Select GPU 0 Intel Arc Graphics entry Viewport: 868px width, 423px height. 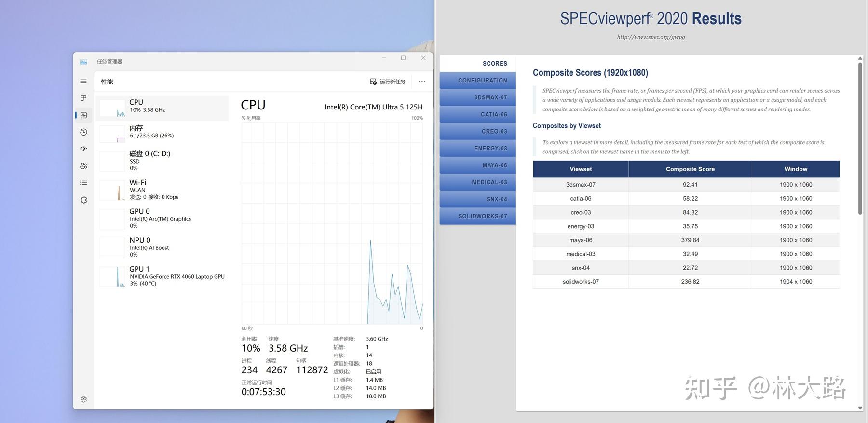(x=163, y=218)
